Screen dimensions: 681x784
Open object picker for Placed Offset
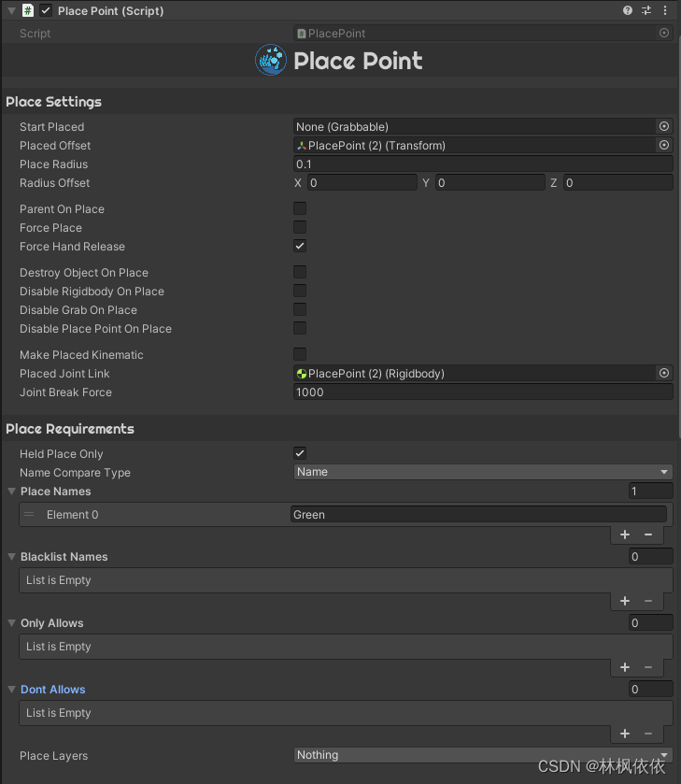(664, 145)
